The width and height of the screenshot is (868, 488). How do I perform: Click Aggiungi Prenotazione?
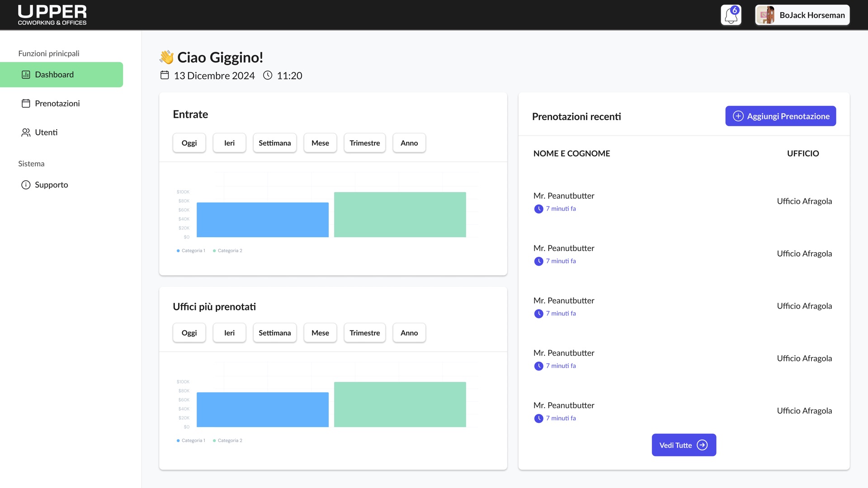point(780,116)
